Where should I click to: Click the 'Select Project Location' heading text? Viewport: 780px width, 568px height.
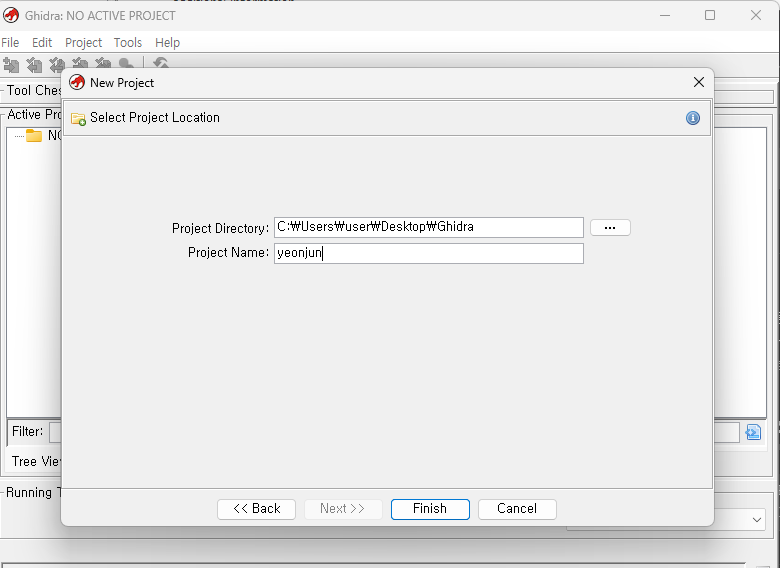pyautogui.click(x=155, y=117)
